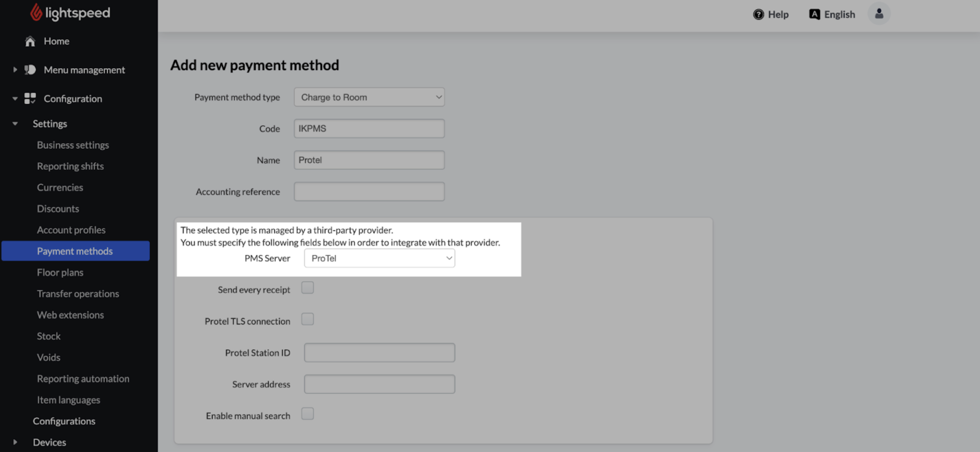This screenshot has height=452, width=980.
Task: Click the Home house icon
Action: click(x=30, y=41)
